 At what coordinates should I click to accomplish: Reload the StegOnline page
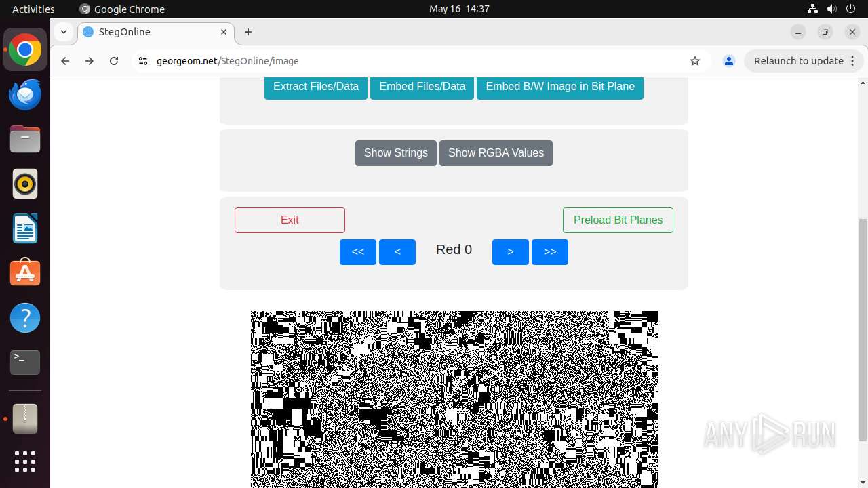[114, 61]
